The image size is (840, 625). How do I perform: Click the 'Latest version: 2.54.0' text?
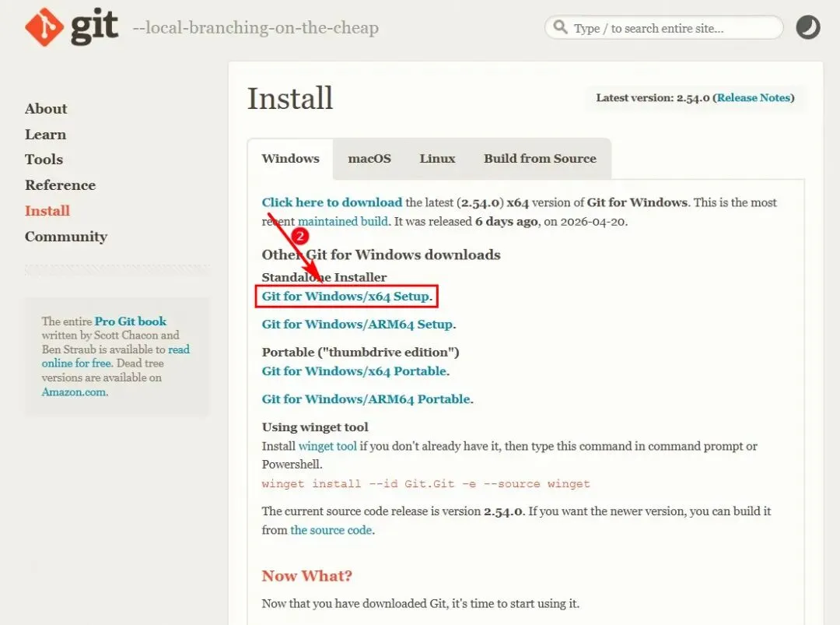click(x=653, y=98)
